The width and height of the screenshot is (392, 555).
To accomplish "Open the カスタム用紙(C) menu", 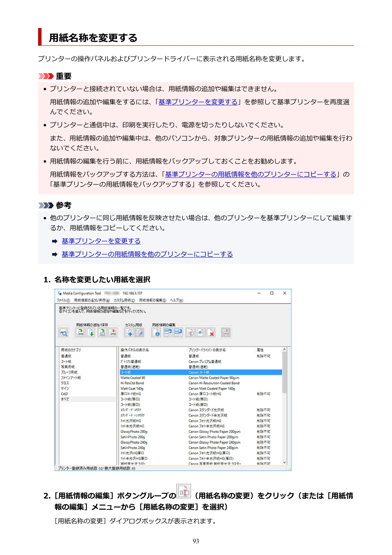I will (x=124, y=300).
